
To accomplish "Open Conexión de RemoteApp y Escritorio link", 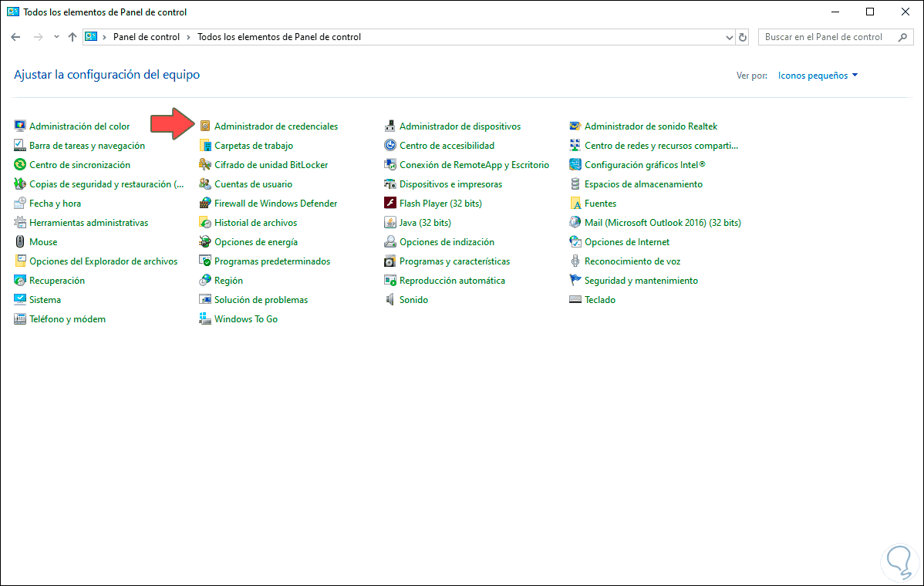I will pyautogui.click(x=474, y=165).
